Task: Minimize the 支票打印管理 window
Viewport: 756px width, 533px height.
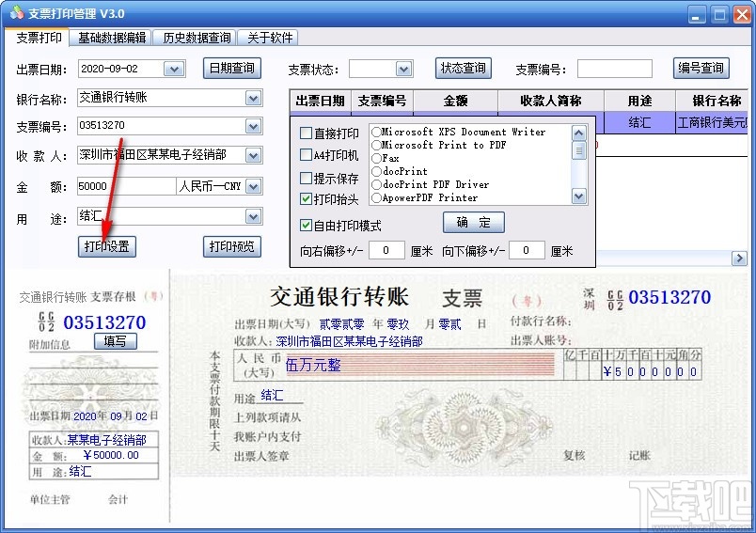Action: coord(696,14)
